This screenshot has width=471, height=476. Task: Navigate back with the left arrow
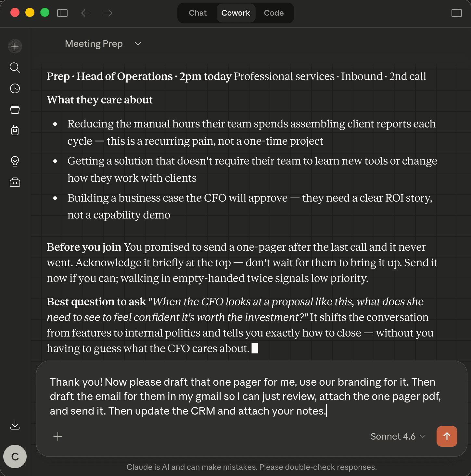click(x=85, y=13)
